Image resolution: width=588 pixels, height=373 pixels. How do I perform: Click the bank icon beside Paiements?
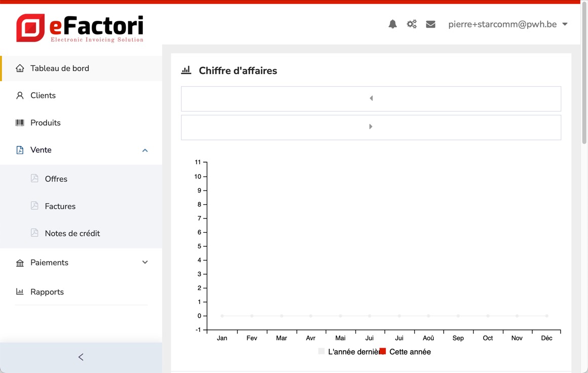(20, 263)
